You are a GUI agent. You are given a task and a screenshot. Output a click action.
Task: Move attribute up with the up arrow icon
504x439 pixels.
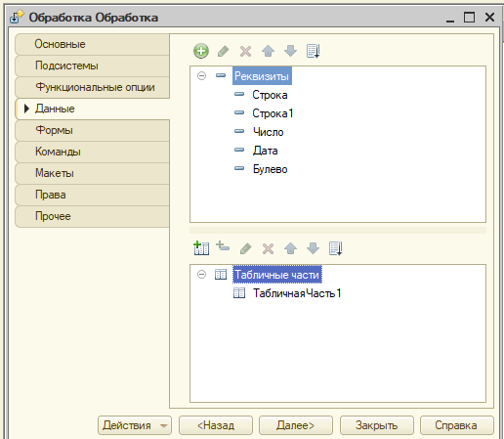pyautogui.click(x=268, y=51)
